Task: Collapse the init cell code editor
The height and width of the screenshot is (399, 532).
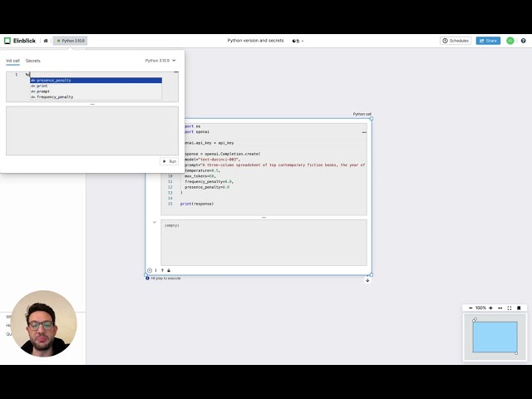Action: point(176,72)
